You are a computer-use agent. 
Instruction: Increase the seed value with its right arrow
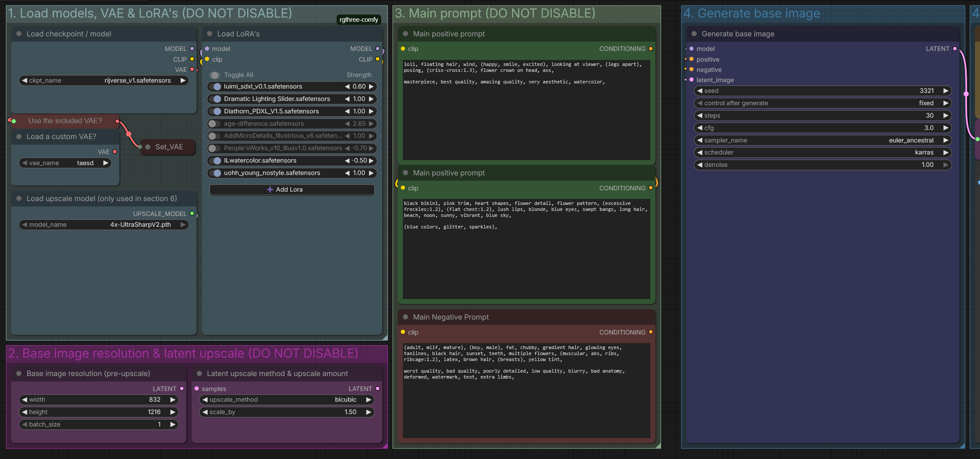946,91
